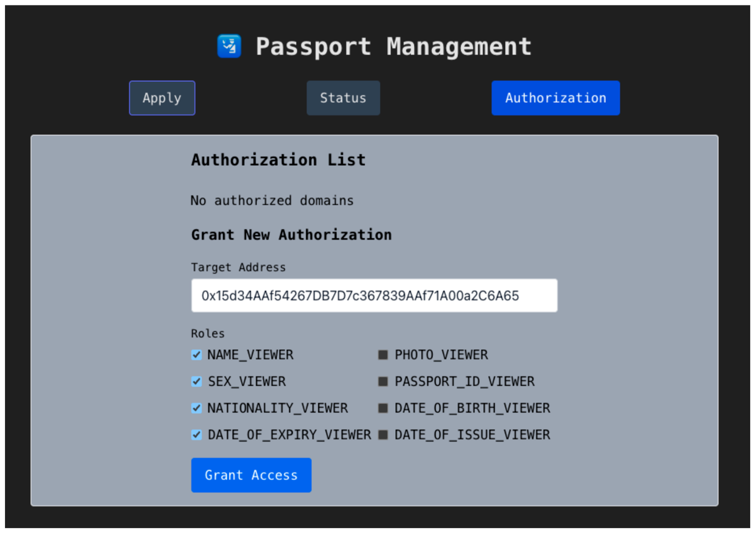Image resolution: width=756 pixels, height=535 pixels.
Task: Click the No authorized domains message
Action: (x=272, y=201)
